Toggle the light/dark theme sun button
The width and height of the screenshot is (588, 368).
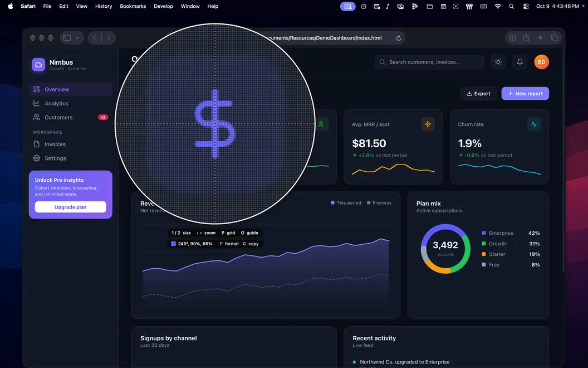[498, 62]
